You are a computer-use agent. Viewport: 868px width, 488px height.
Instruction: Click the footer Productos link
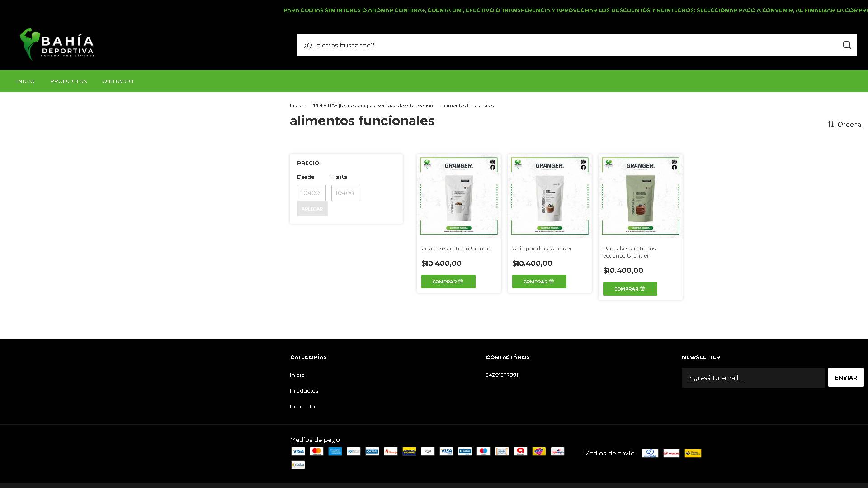click(x=304, y=391)
